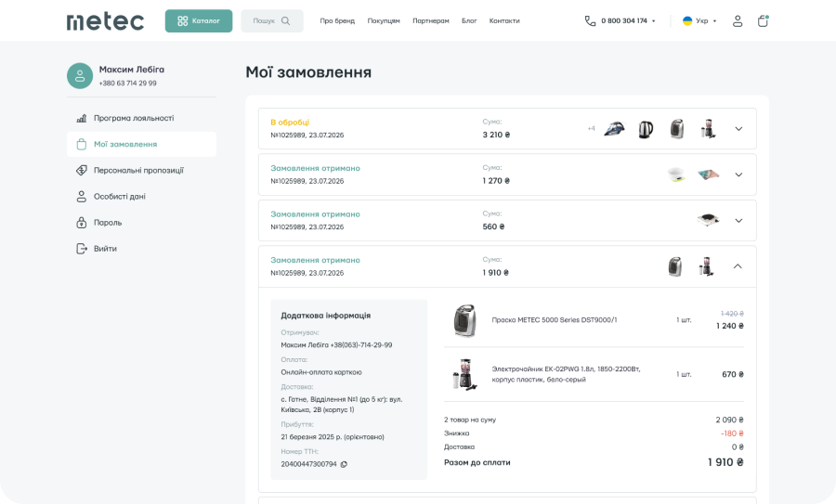Click the Особисті дані person icon

click(81, 196)
